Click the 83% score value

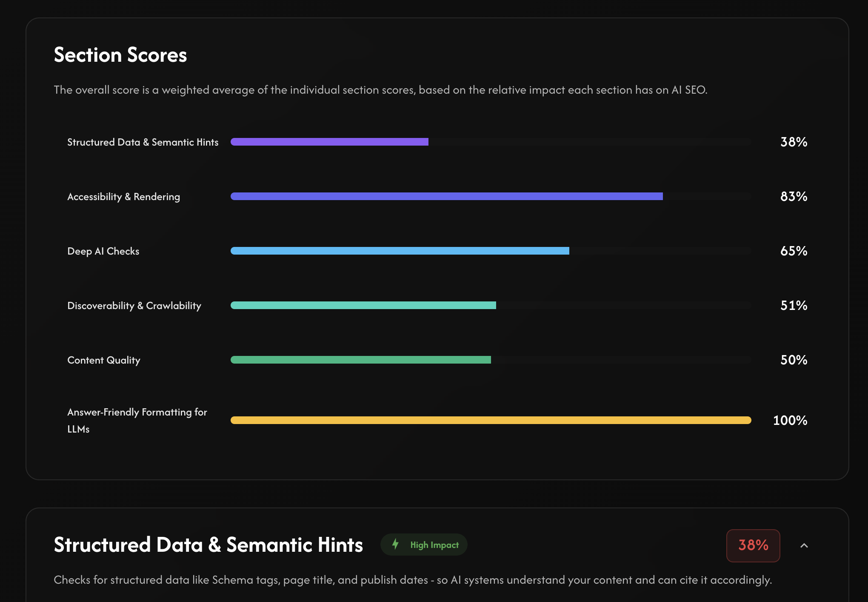click(794, 196)
